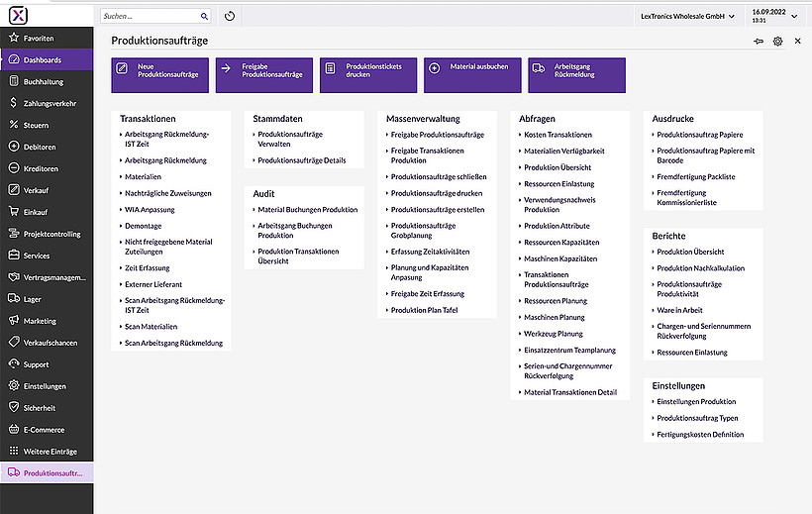
Task: Open Produktion Transaktionen Übersicht link
Action: pos(298,256)
